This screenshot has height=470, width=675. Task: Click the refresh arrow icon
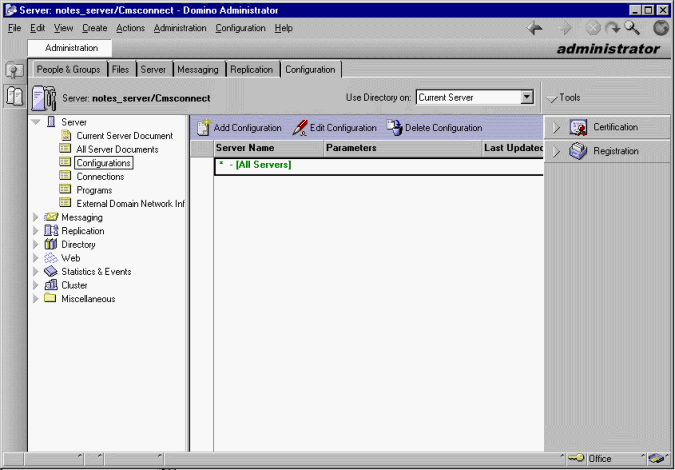pyautogui.click(x=613, y=28)
